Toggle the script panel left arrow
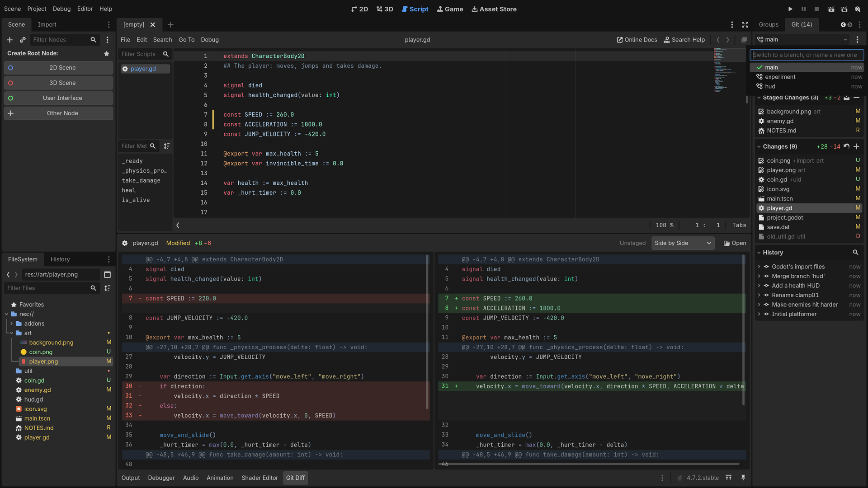 click(178, 225)
